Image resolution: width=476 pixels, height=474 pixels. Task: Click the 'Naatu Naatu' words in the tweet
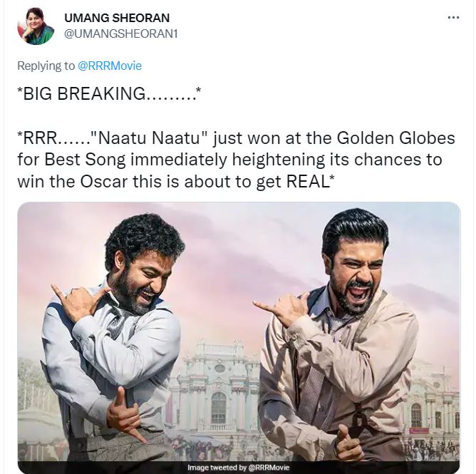tap(148, 138)
